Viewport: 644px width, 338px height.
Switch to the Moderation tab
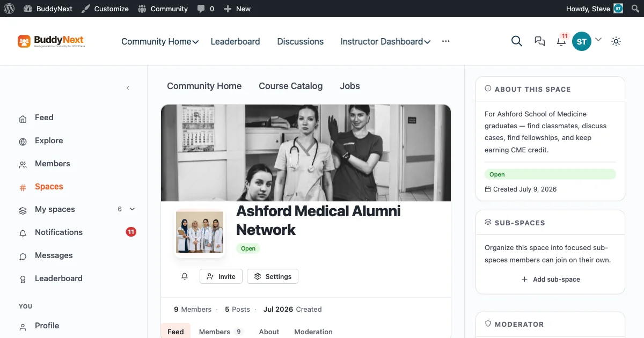tap(313, 332)
